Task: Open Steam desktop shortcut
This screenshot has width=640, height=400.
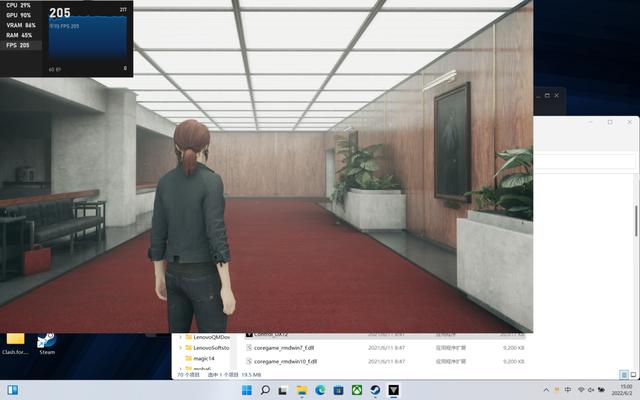Action: click(x=47, y=344)
